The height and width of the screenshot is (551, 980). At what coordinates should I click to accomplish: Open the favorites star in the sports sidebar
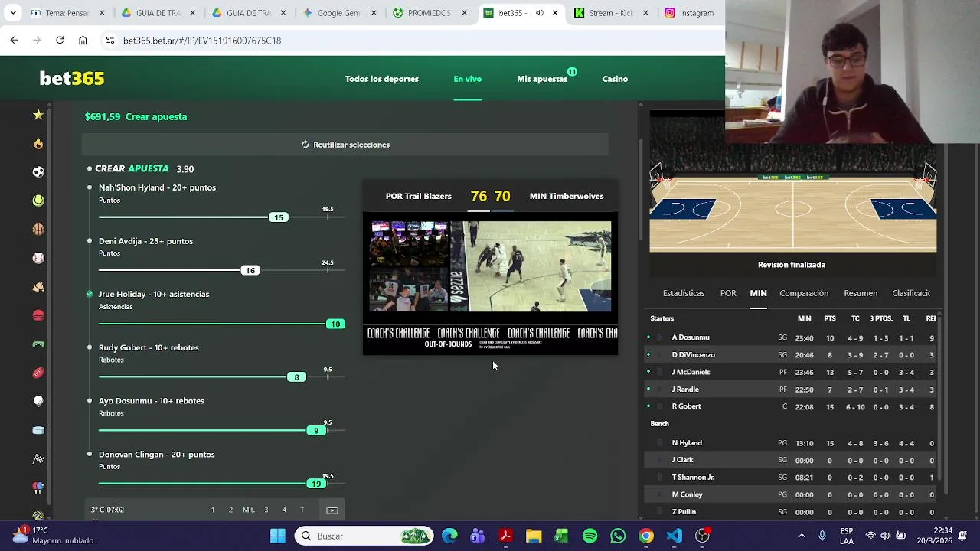(x=38, y=115)
